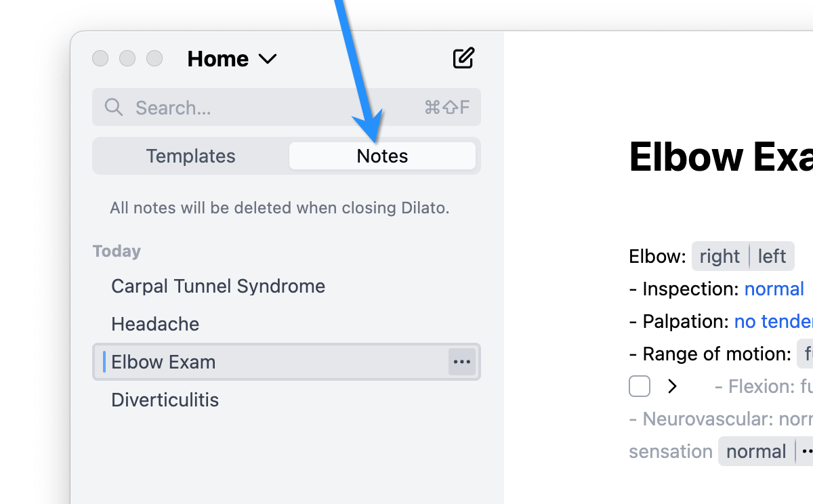Switch to the Notes tab

tap(382, 156)
